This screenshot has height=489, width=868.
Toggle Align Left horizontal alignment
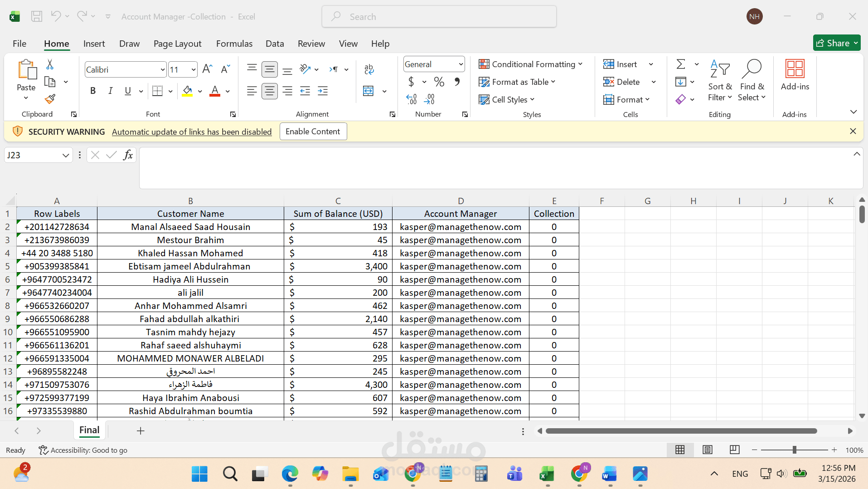(252, 91)
